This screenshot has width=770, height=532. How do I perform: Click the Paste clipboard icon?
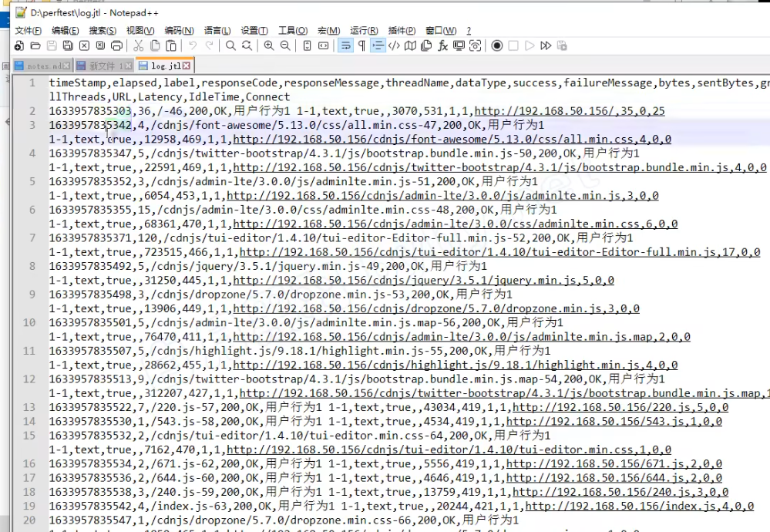171,45
